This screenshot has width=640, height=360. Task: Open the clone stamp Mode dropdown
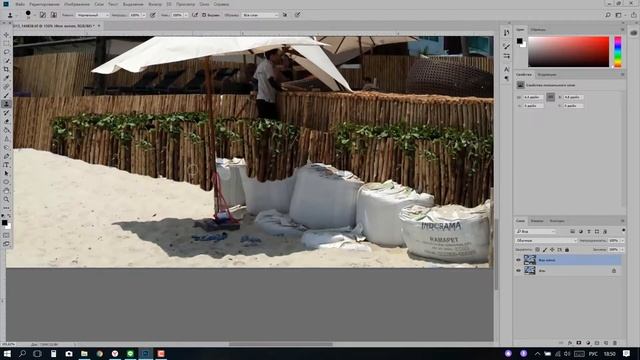tap(93, 15)
